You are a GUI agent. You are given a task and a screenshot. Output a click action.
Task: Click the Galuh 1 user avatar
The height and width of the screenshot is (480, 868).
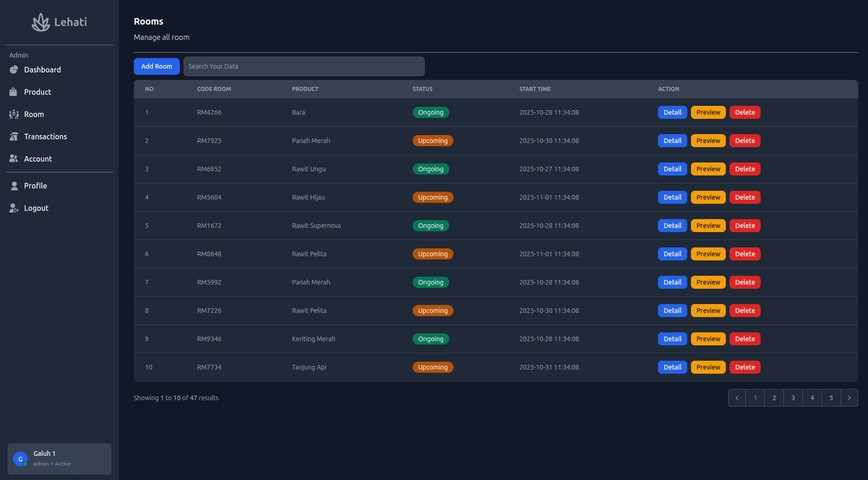tap(20, 459)
